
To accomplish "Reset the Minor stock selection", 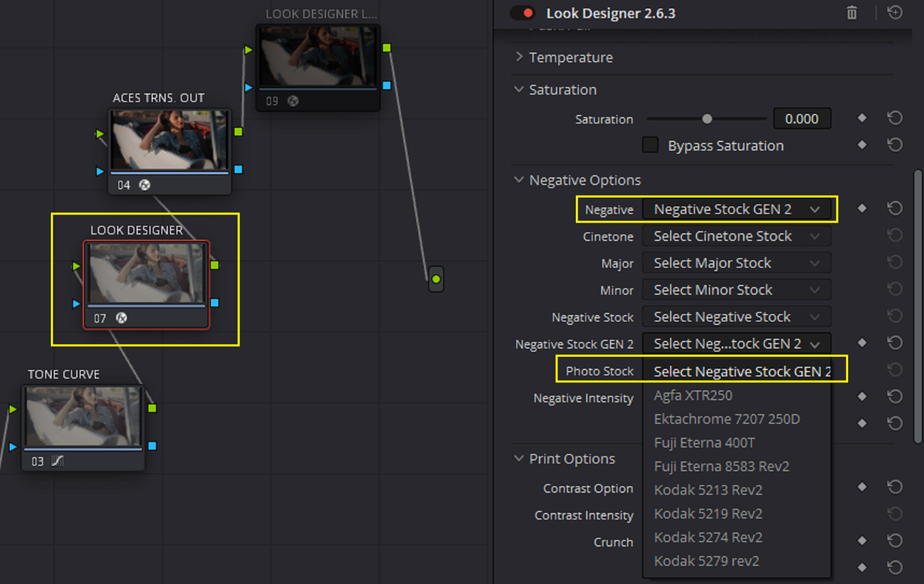I will pos(895,290).
